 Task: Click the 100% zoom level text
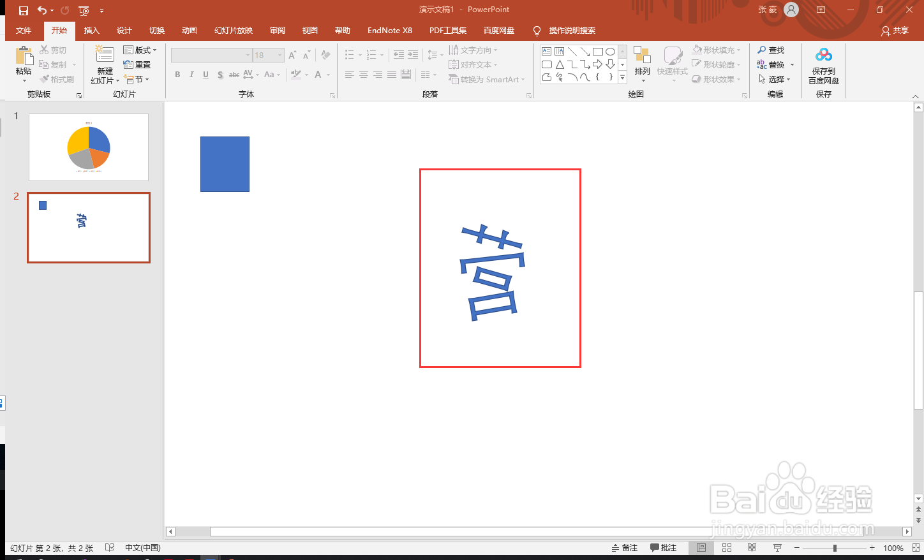point(893,548)
